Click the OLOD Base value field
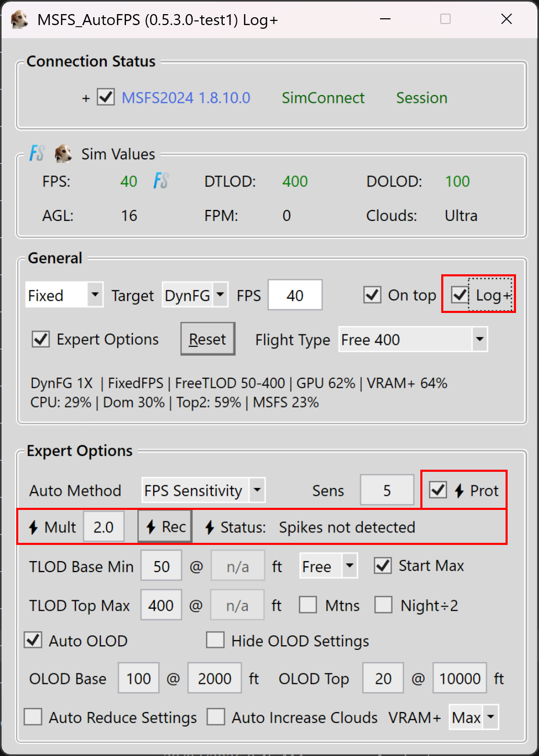The height and width of the screenshot is (756, 539). 139,678
